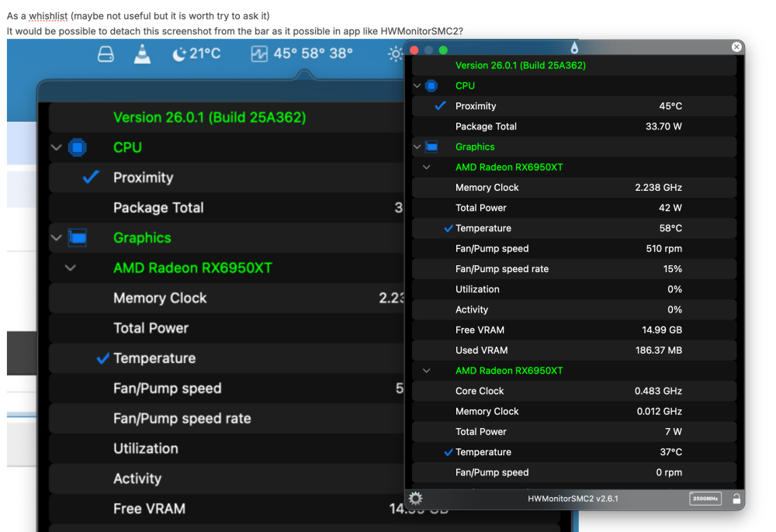Select Memory Clock row in popover panel
The image size is (776, 532).
(227, 298)
